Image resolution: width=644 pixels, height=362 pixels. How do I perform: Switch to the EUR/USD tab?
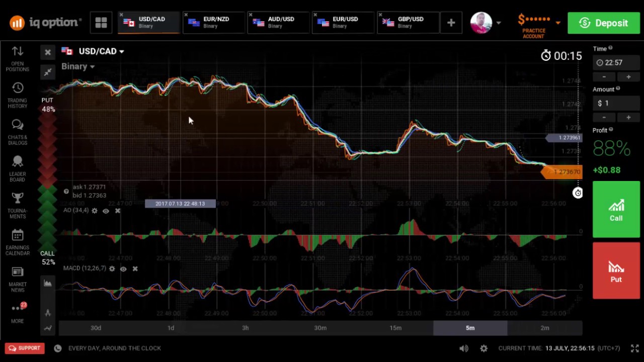coord(343,23)
